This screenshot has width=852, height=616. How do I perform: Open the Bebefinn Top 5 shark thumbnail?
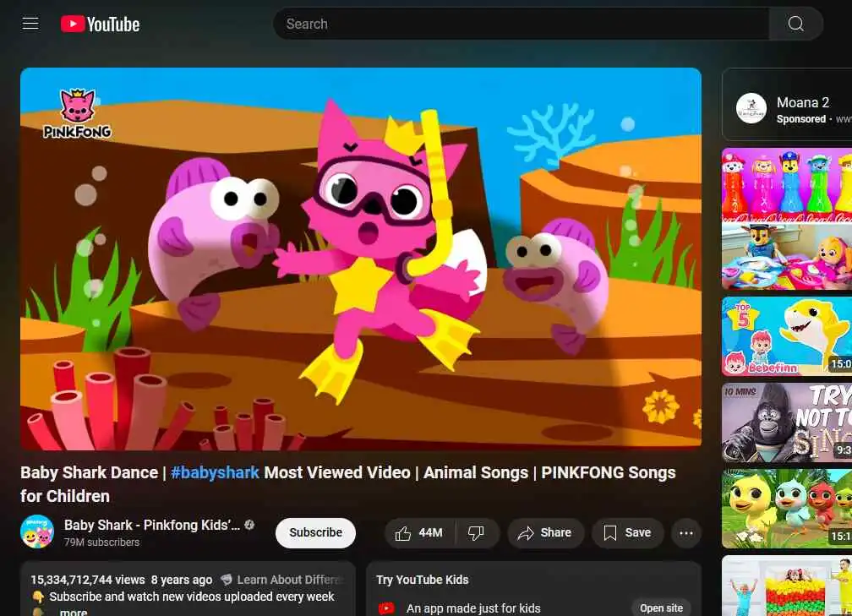coord(787,336)
